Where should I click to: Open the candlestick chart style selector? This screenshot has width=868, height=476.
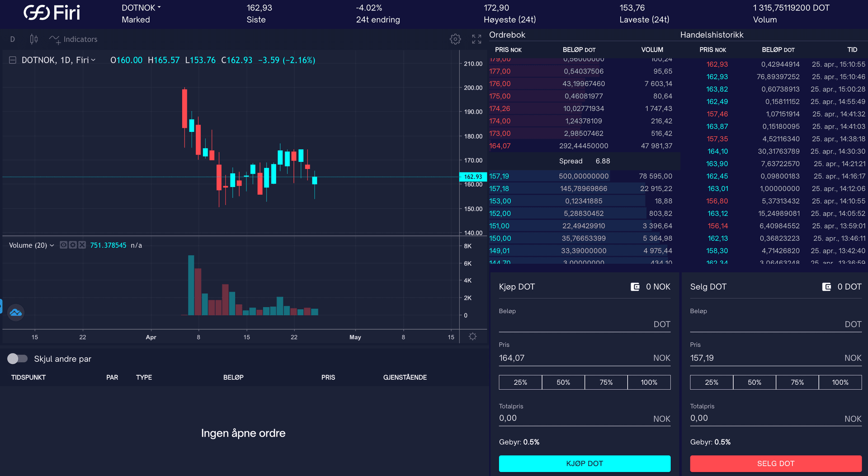pos(34,39)
